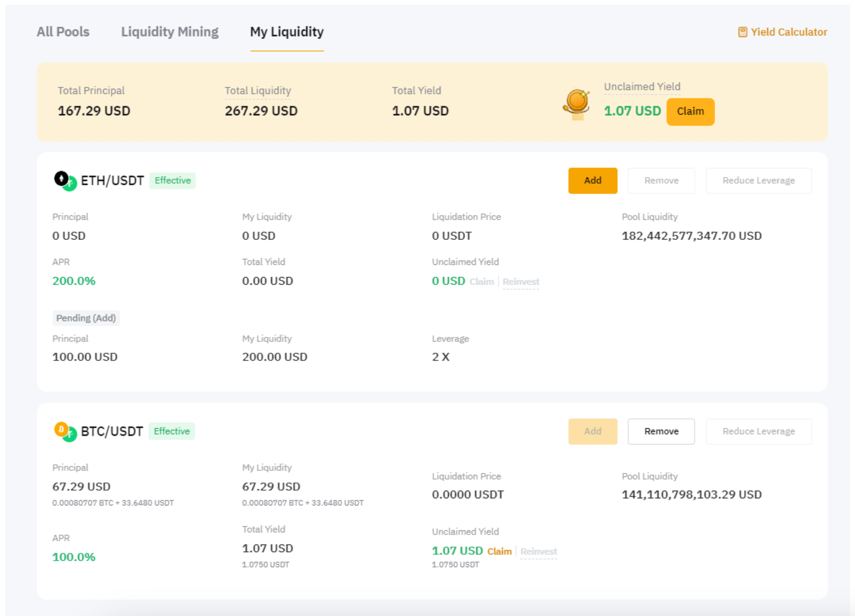Click the Yield Calculator icon
The image size is (855, 616).
click(742, 32)
